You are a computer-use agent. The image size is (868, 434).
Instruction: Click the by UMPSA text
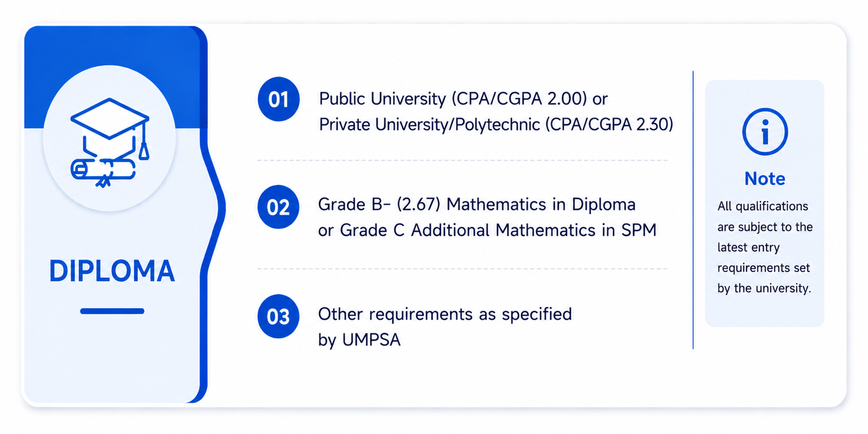[359, 340]
